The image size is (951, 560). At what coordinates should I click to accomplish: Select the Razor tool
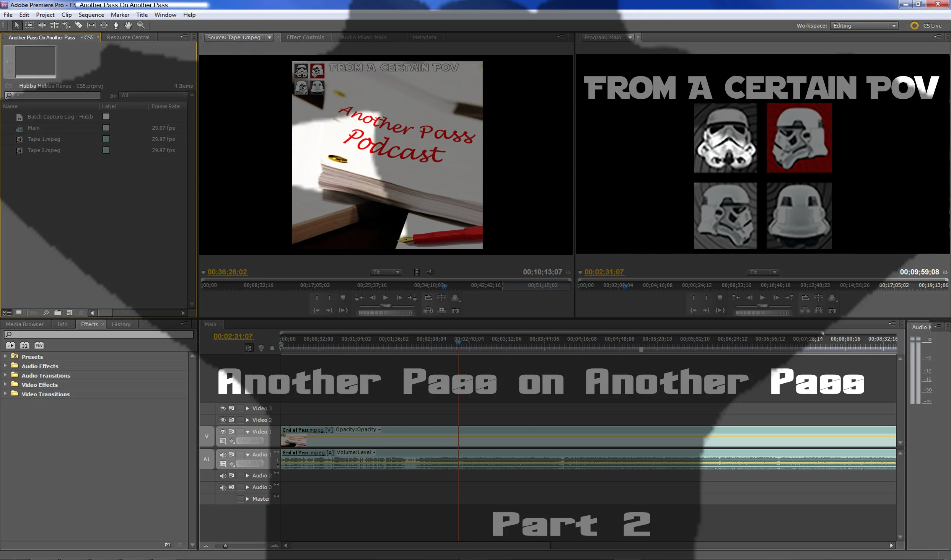tap(79, 25)
